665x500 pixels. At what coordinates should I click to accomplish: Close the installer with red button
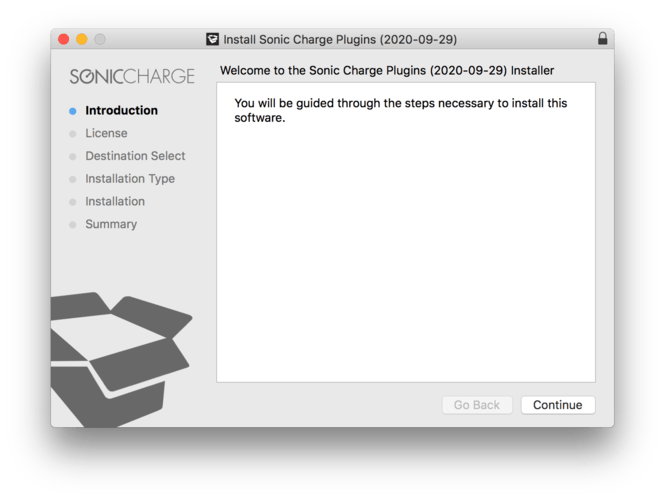click(x=64, y=39)
